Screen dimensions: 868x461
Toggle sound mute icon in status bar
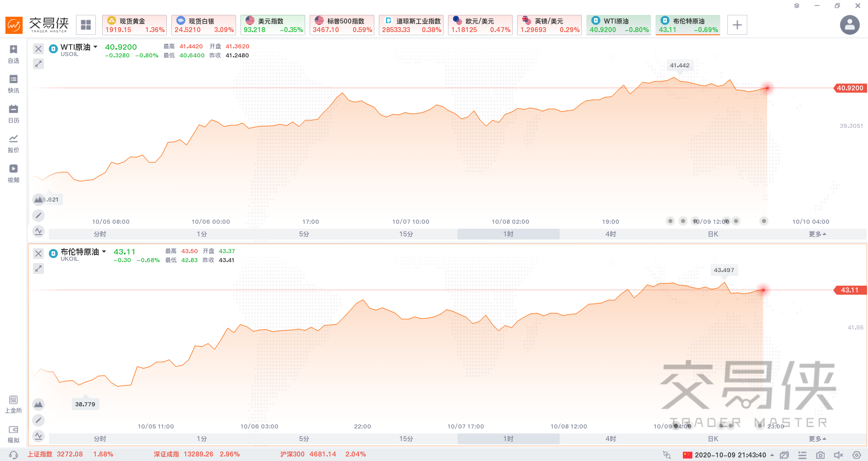tap(839, 455)
